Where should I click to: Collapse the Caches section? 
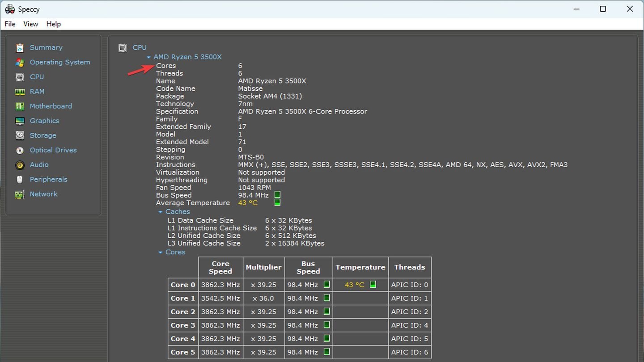tap(160, 212)
